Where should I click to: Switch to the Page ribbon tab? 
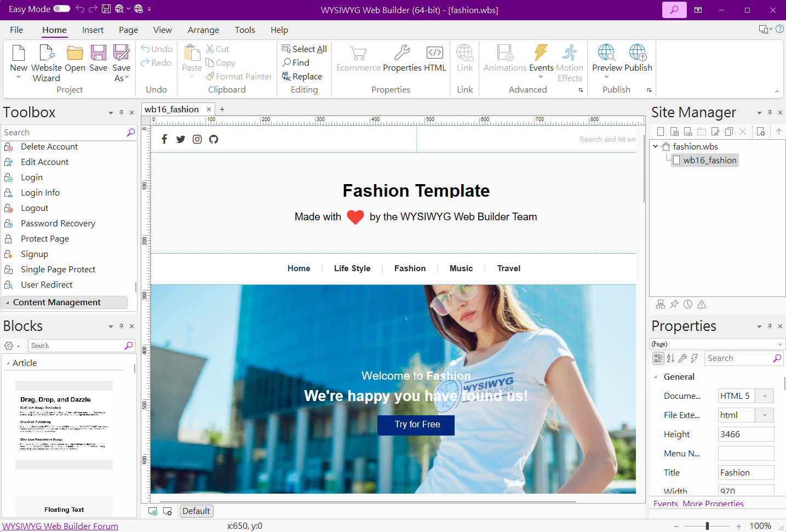(x=128, y=30)
